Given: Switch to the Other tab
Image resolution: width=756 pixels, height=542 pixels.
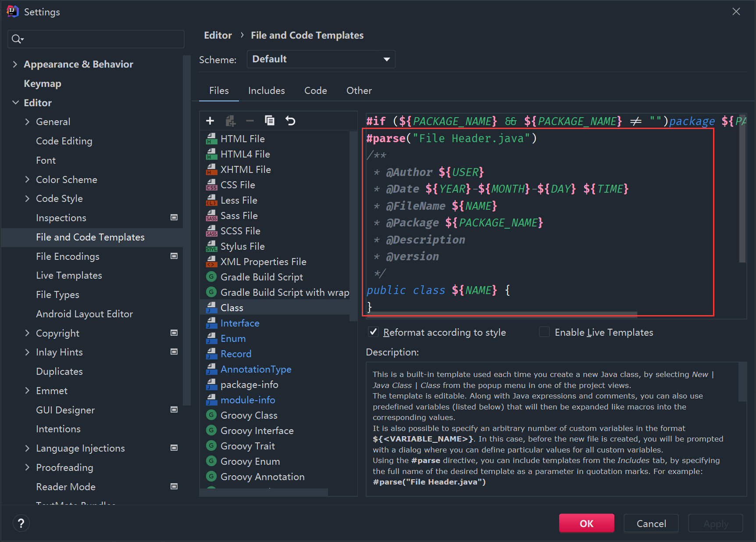Looking at the screenshot, I should tap(359, 90).
